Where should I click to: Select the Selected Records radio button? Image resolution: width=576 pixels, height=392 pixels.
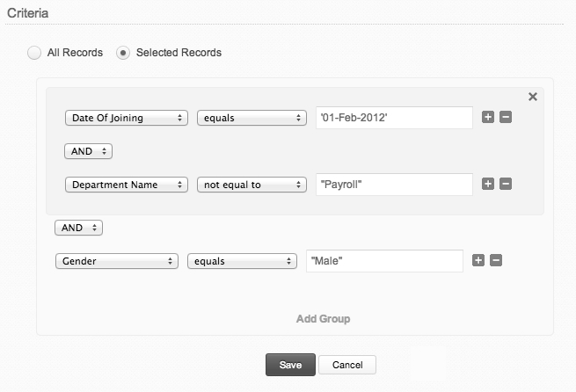(123, 53)
